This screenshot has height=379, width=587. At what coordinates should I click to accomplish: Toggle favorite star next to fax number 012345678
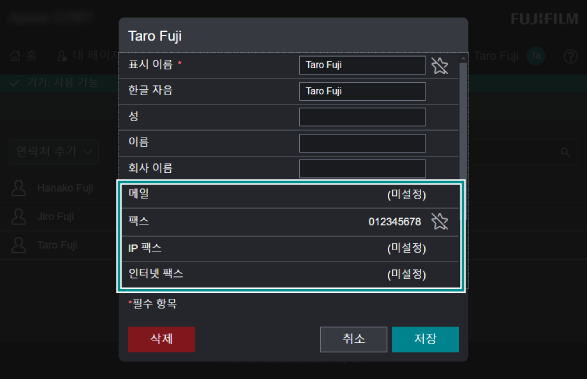click(440, 221)
